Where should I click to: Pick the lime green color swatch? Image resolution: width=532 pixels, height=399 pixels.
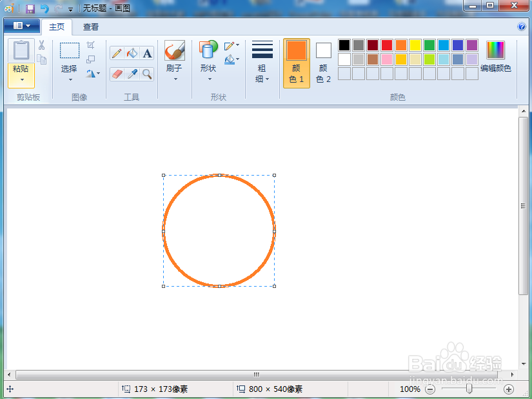[429, 59]
